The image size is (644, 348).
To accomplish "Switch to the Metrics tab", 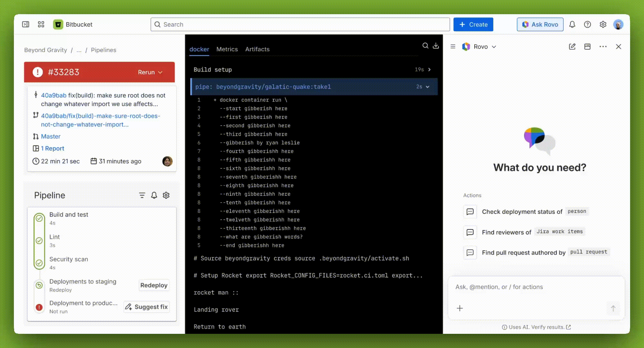I will [x=227, y=49].
